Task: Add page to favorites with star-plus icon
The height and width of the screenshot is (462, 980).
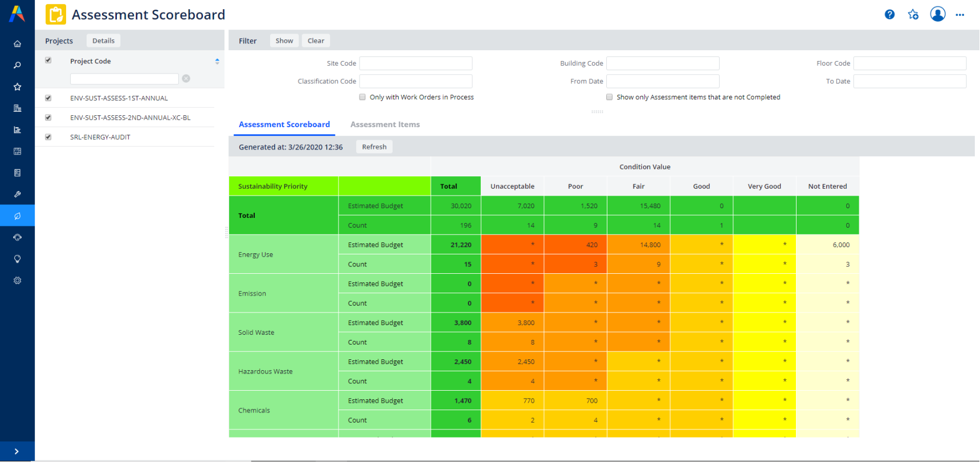Action: point(913,15)
